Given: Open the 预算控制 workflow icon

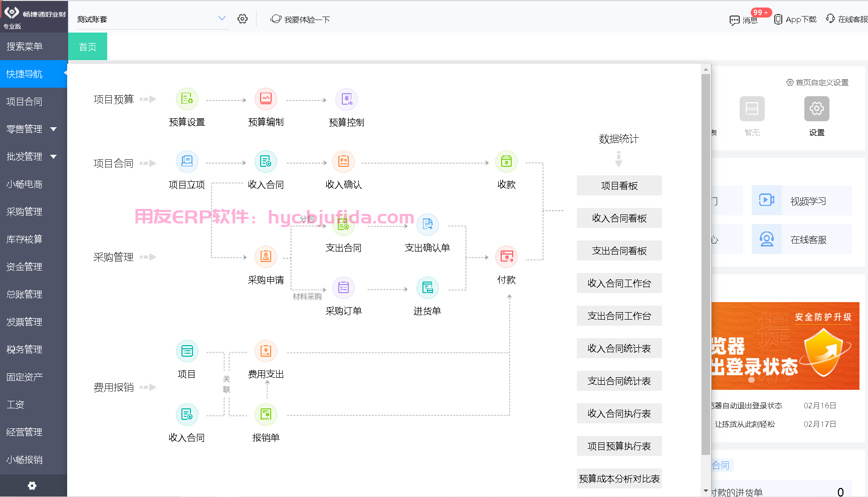Looking at the screenshot, I should (346, 99).
